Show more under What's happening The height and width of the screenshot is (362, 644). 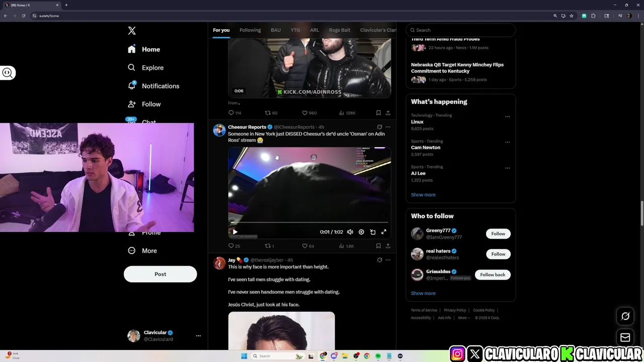point(423,195)
